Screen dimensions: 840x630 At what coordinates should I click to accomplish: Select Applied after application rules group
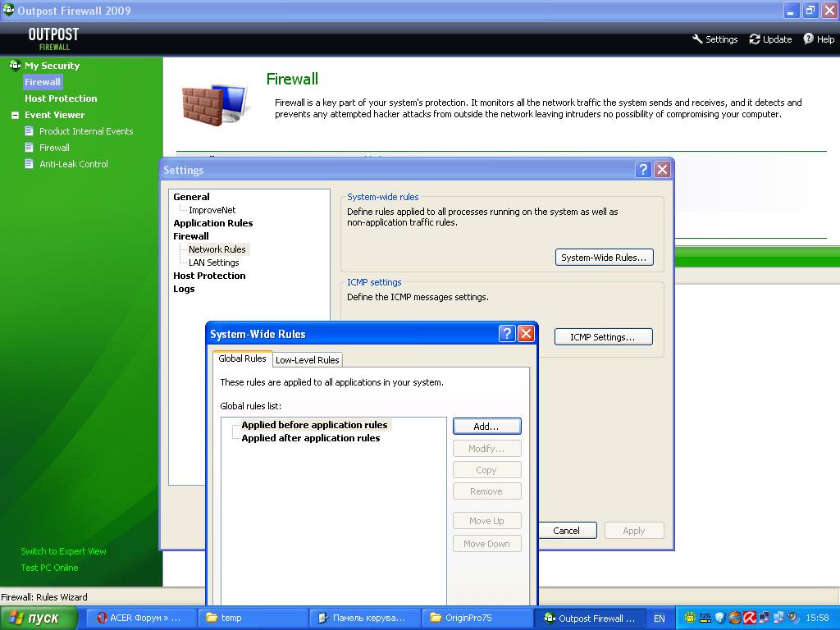[310, 438]
